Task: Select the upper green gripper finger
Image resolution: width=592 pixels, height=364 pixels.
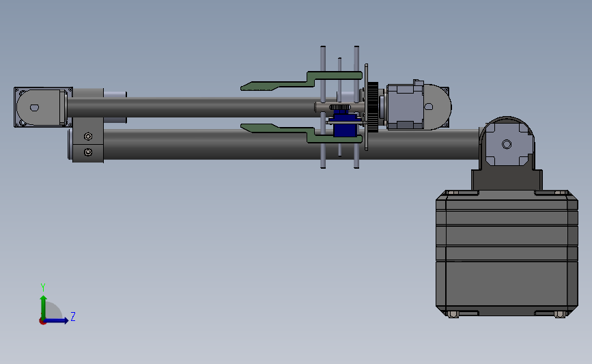Action: point(302,81)
